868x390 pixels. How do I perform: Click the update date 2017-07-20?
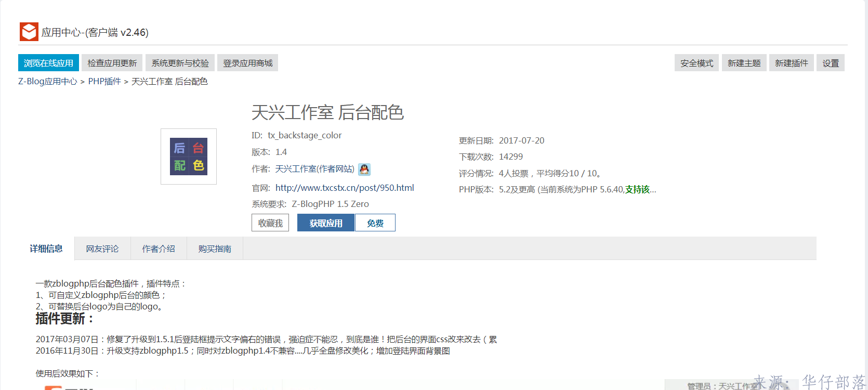point(522,140)
